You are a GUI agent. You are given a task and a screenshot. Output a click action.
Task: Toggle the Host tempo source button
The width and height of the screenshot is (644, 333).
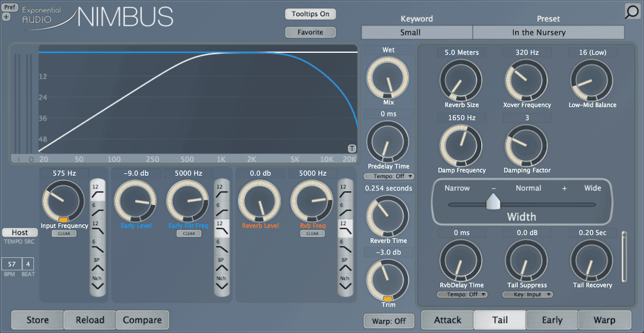pos(20,233)
